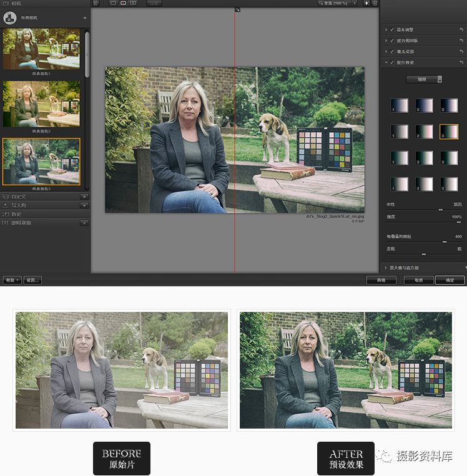Close 即时帮助 with its X icon
Viewport: 467px width, 476px height.
click(x=84, y=223)
